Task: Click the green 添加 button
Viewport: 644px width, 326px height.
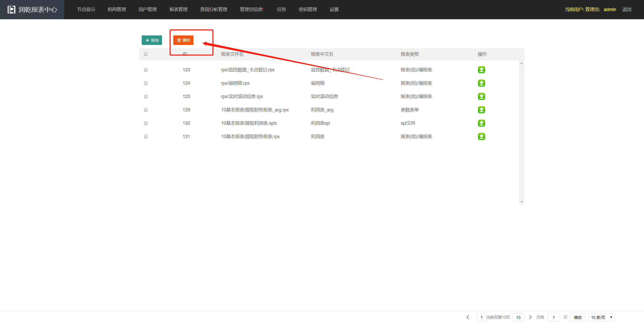Action: click(152, 40)
